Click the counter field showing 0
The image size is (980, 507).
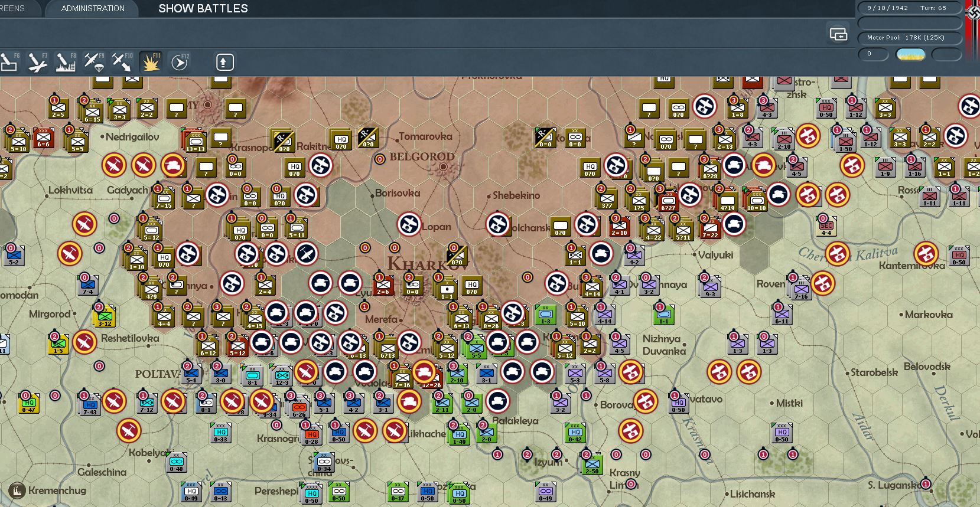point(873,54)
